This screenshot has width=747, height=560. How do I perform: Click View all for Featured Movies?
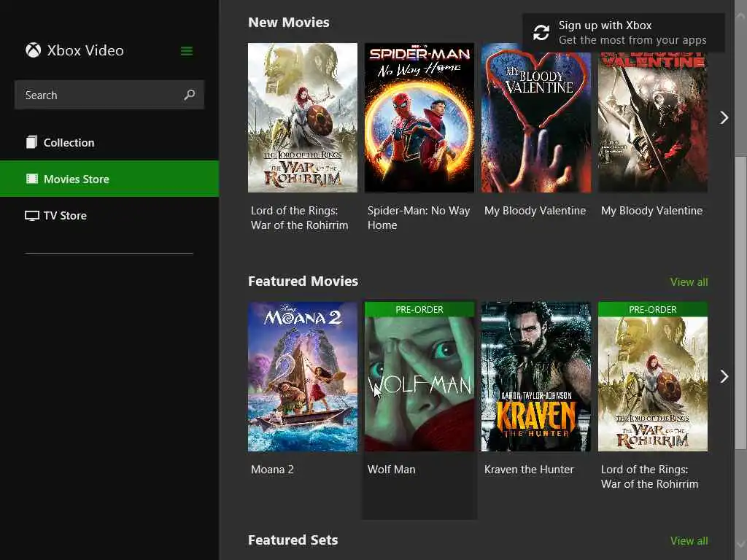coord(689,282)
